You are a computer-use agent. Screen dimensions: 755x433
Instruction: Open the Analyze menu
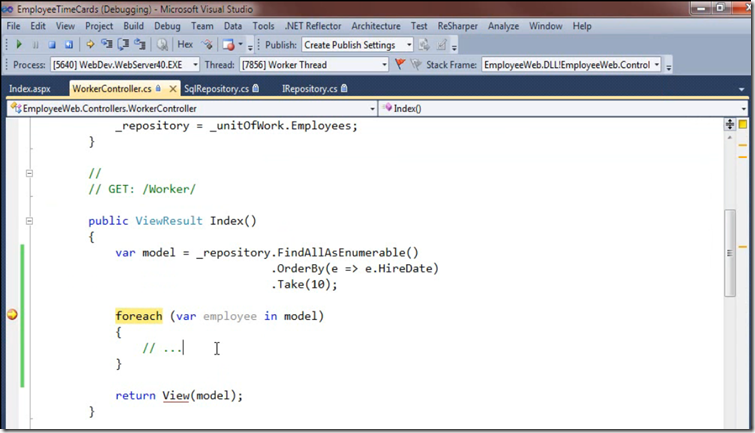[x=503, y=26]
